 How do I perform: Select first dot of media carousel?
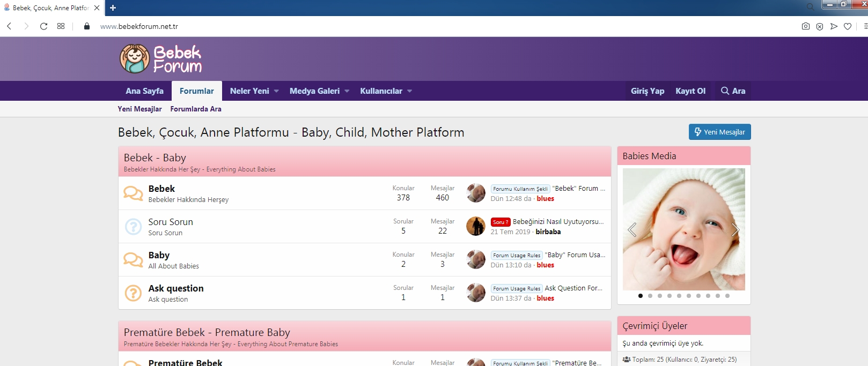[x=641, y=296]
